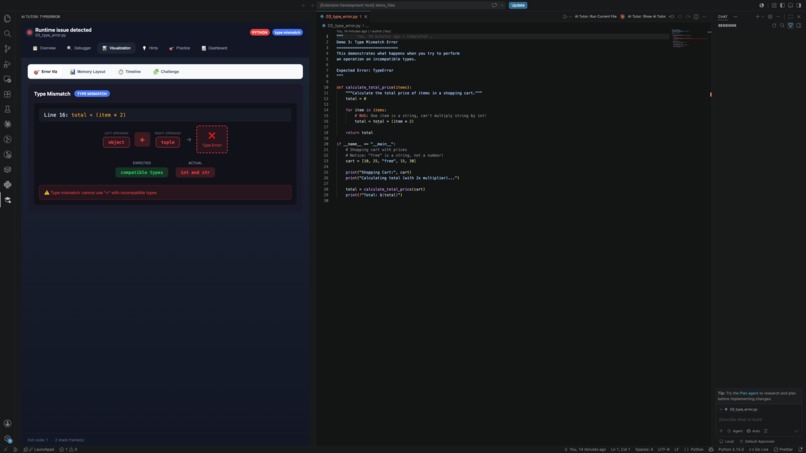Open the Accounts icon in activity bar
The image size is (806, 453).
pos(7,423)
